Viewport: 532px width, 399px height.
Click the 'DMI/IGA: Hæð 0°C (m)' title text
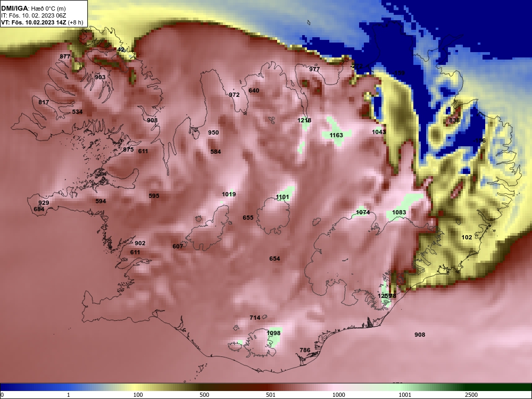click(33, 9)
